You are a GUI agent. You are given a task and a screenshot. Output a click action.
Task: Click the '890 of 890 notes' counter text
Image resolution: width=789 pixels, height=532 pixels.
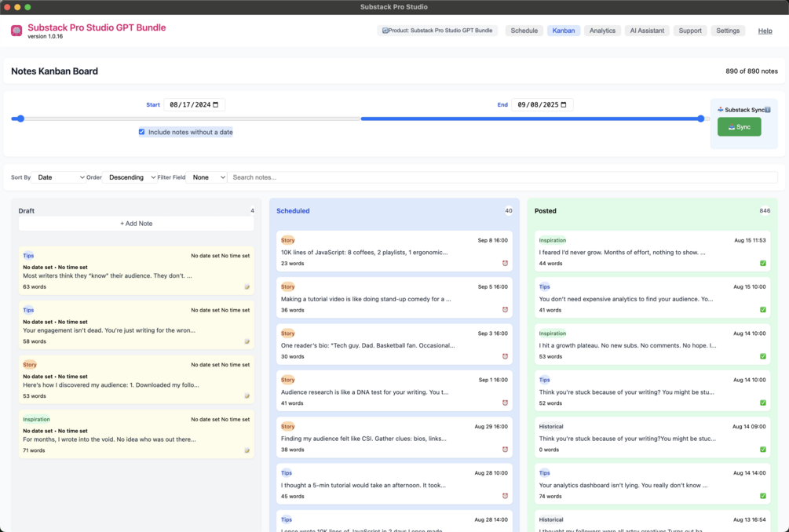pos(751,71)
